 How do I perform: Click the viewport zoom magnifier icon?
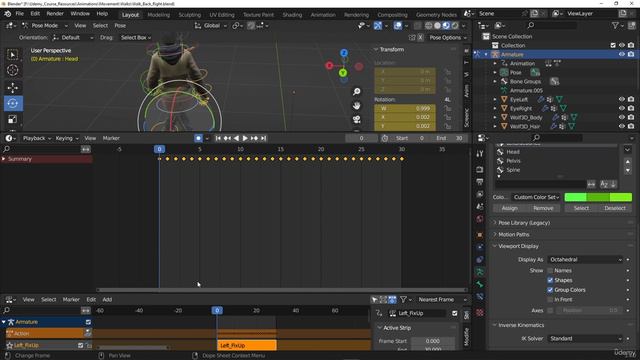(357, 91)
